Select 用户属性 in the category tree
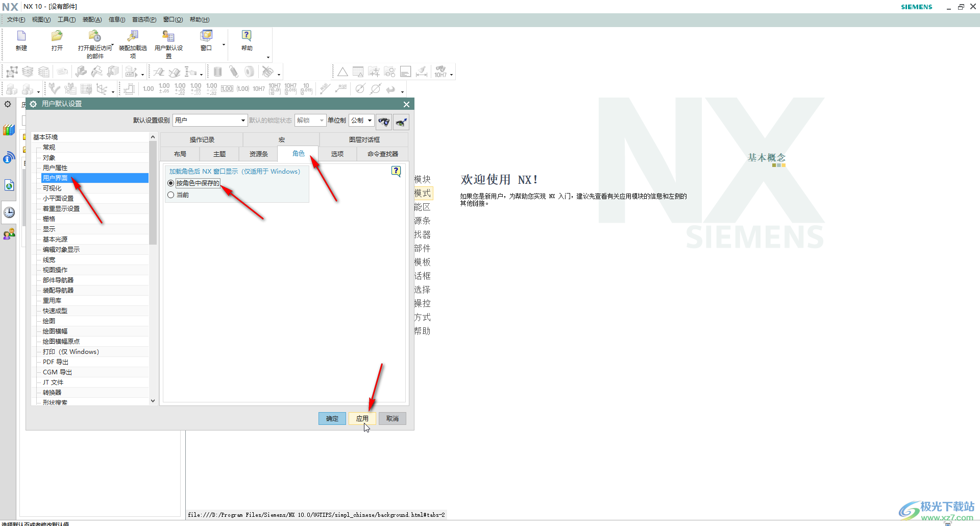Image resolution: width=980 pixels, height=526 pixels. point(55,168)
